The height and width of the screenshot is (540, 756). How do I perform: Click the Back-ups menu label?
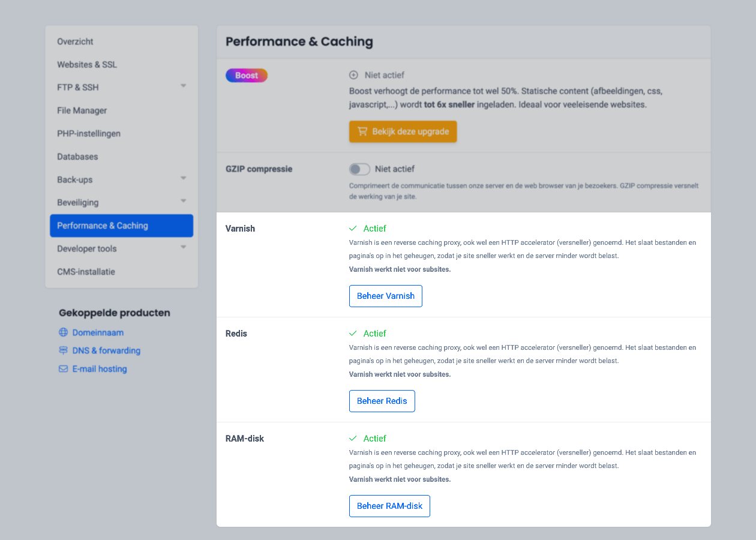pos(75,179)
